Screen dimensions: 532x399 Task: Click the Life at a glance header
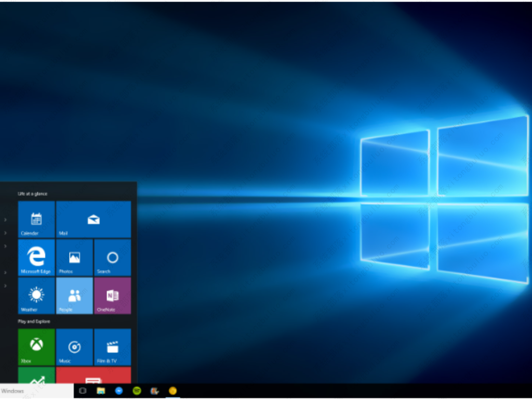(x=31, y=193)
